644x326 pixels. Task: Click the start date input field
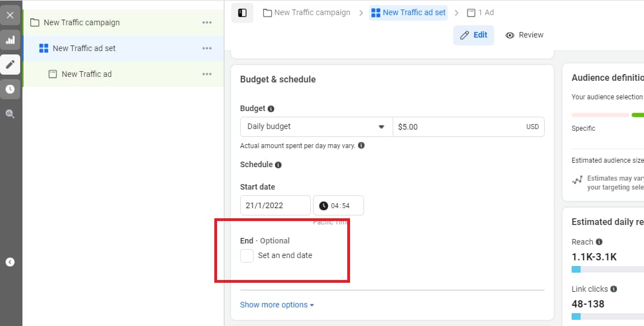tap(275, 205)
